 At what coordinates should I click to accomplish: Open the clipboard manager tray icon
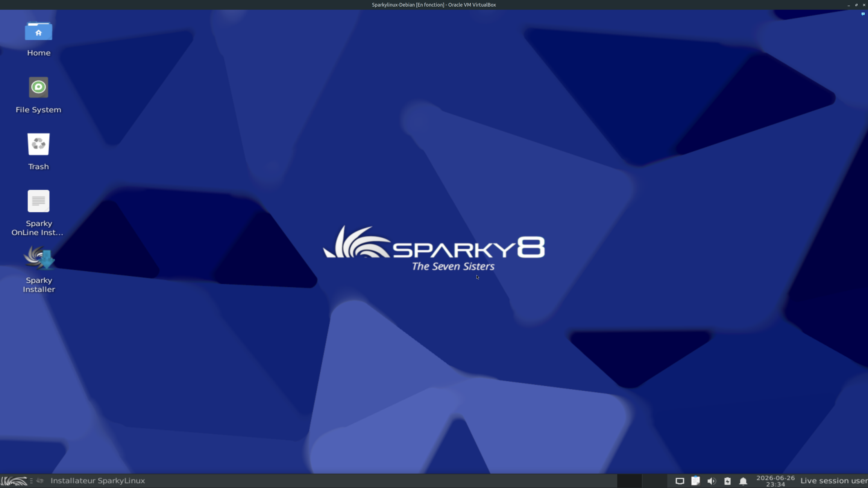(x=696, y=481)
